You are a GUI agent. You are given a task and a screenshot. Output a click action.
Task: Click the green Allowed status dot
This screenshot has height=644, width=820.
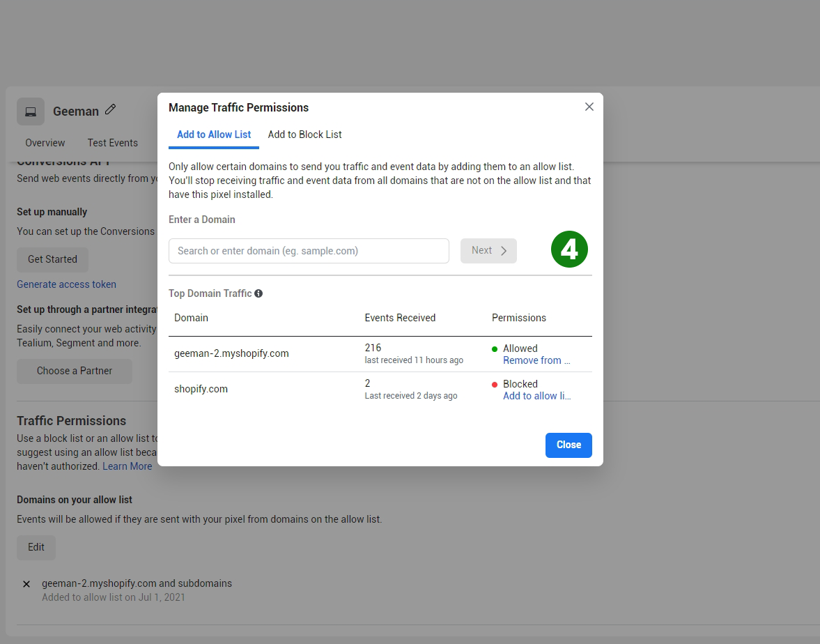tap(495, 348)
